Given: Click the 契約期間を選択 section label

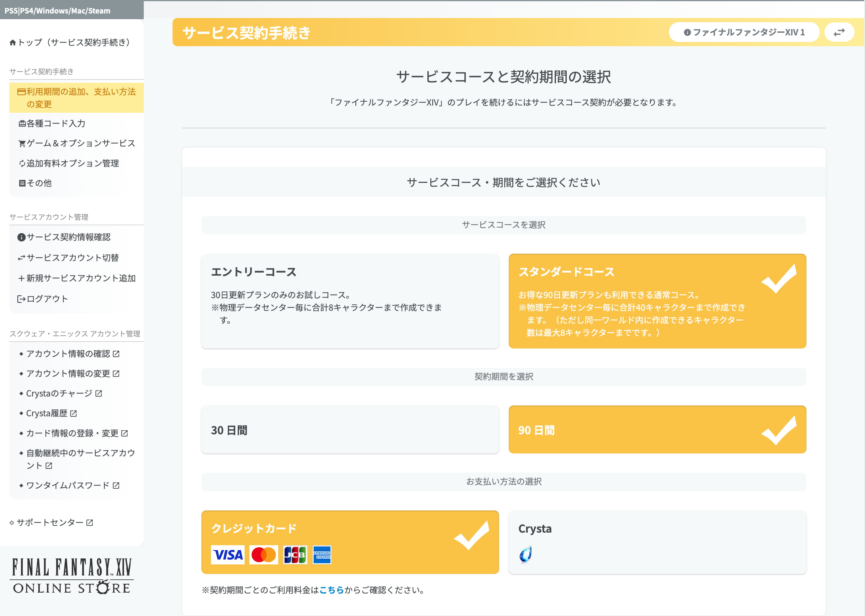Looking at the screenshot, I should 504,377.
